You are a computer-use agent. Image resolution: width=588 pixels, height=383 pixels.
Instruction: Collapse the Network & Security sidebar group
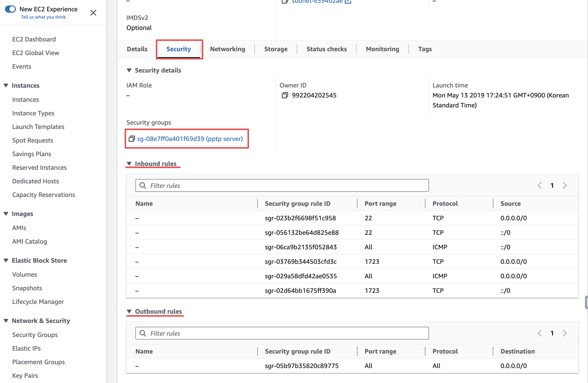(x=6, y=321)
